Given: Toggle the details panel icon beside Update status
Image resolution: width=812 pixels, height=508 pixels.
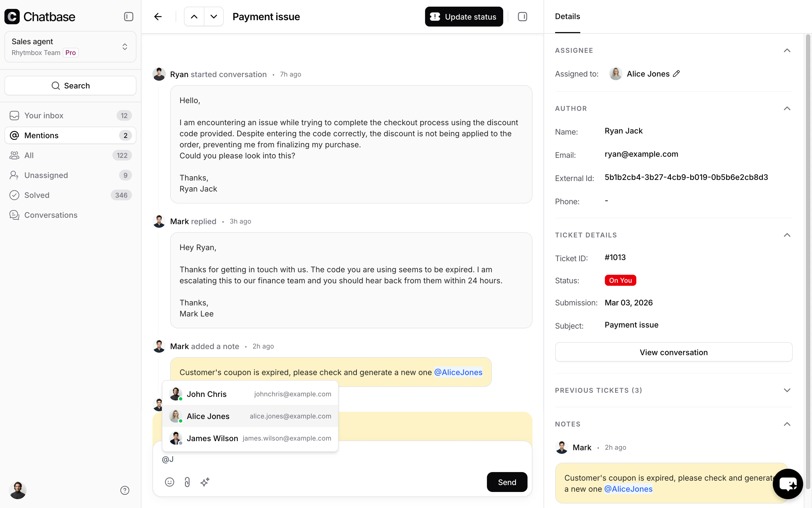Looking at the screenshot, I should 523,16.
